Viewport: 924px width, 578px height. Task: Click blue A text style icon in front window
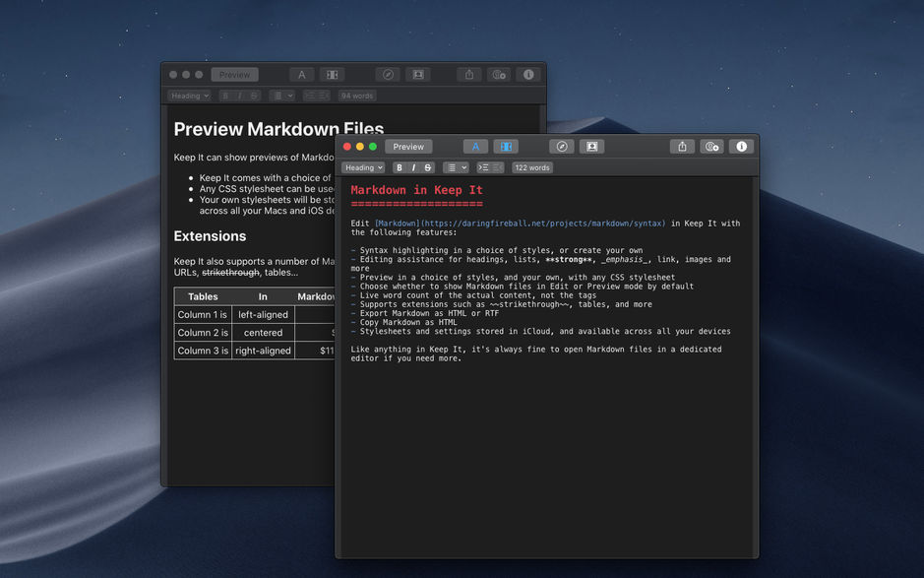pos(475,147)
